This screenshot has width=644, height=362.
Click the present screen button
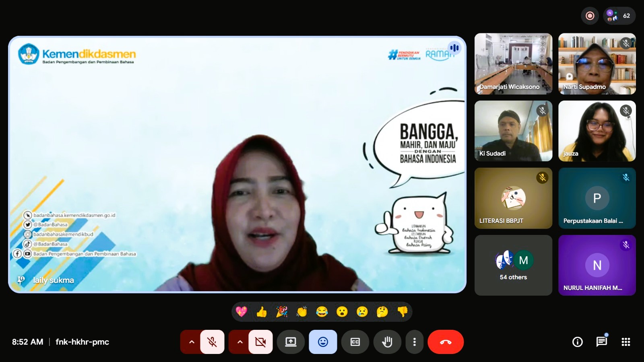pyautogui.click(x=291, y=342)
